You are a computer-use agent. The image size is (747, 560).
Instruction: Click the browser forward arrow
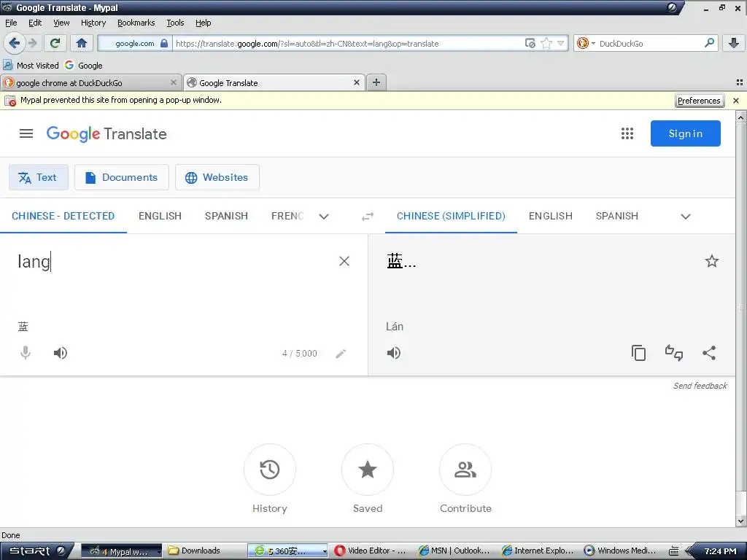32,43
